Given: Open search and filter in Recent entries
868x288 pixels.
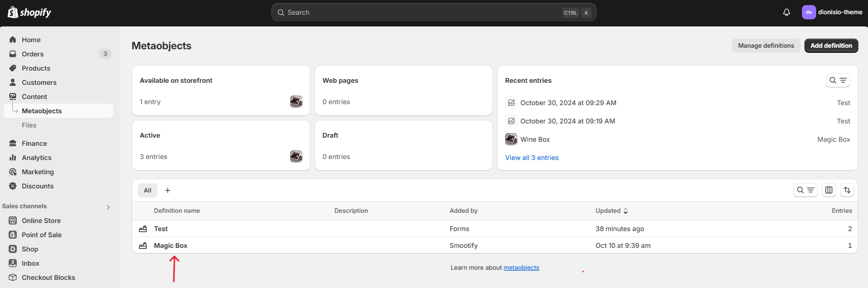Looking at the screenshot, I should 838,80.
